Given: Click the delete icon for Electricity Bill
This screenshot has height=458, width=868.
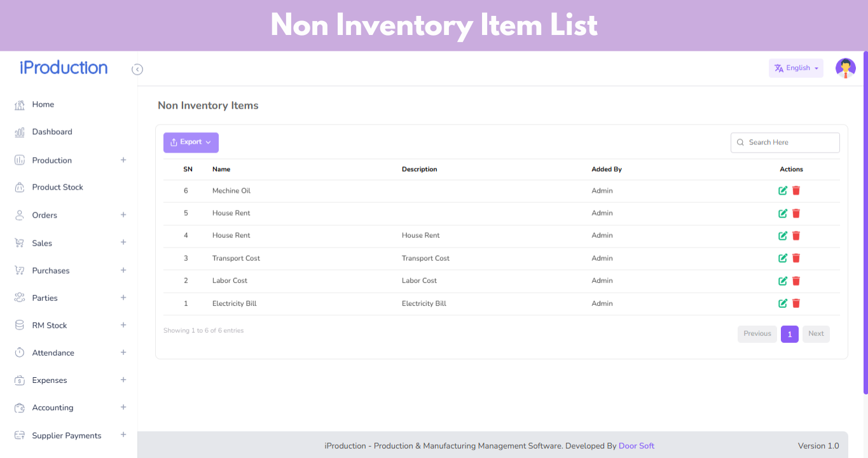Looking at the screenshot, I should (796, 303).
